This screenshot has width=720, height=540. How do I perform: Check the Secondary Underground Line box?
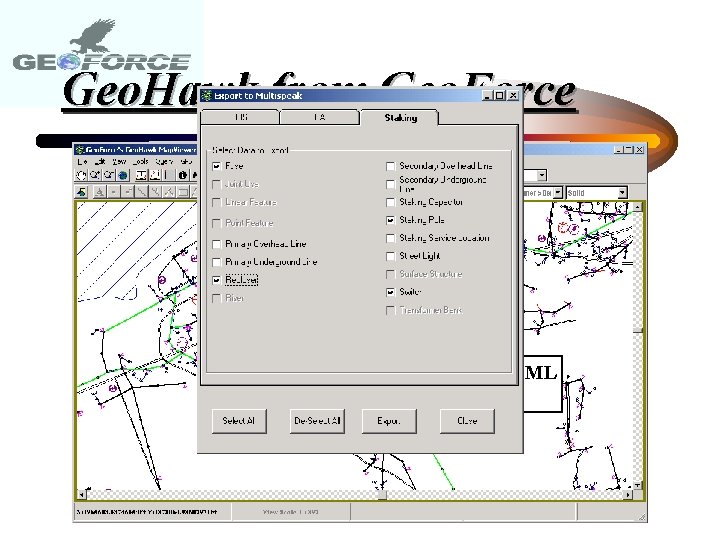point(390,184)
